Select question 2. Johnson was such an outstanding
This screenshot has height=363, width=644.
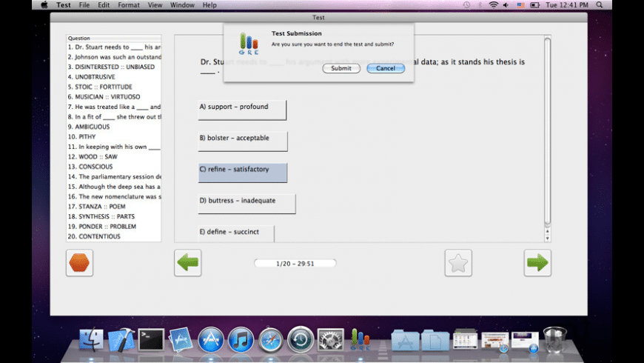114,57
